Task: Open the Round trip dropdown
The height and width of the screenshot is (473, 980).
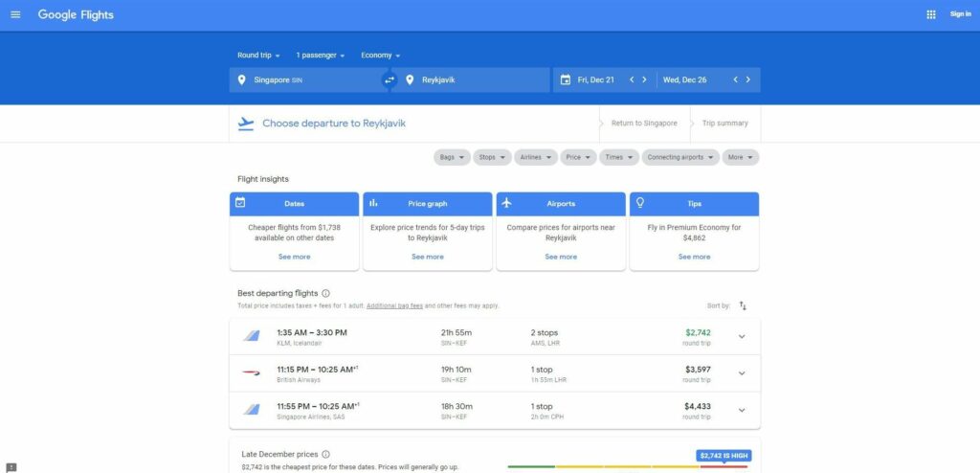Action: tap(258, 56)
